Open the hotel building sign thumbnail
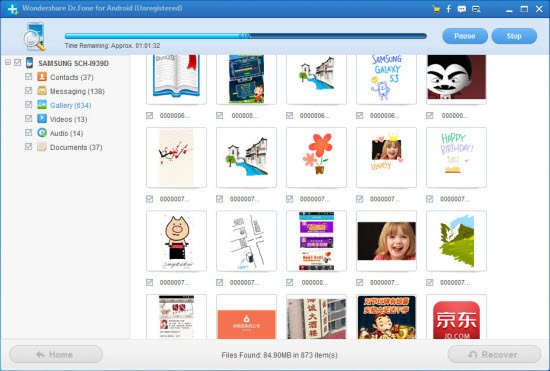550x371 pixels. point(316,317)
